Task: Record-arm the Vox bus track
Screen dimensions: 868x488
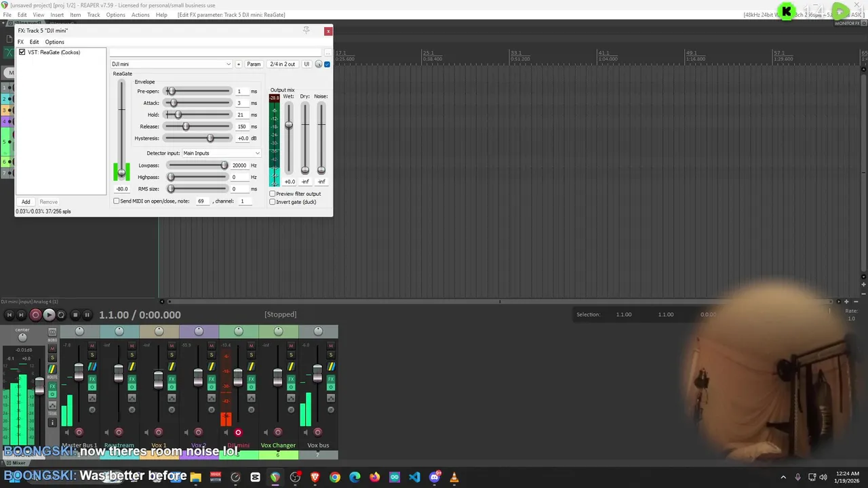Action: (x=317, y=432)
